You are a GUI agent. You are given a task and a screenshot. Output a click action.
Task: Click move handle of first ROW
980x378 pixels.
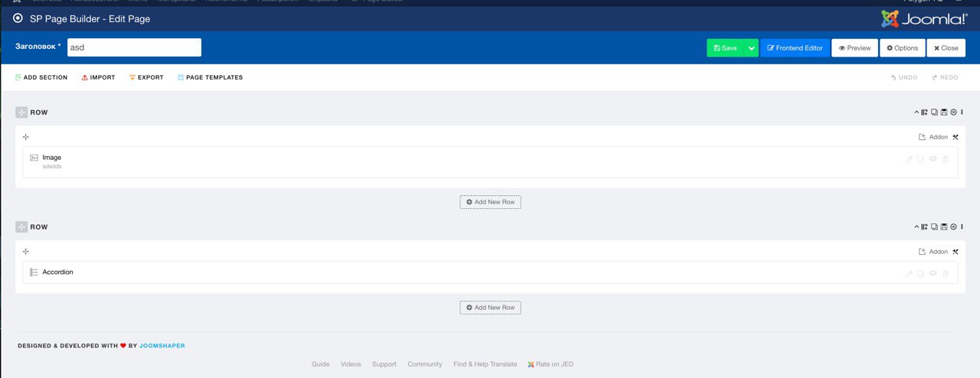pyautogui.click(x=21, y=112)
